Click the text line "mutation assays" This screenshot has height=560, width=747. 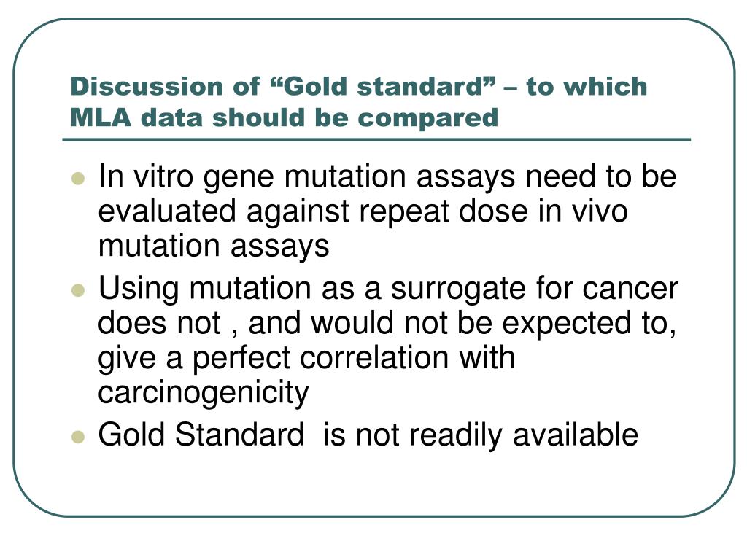tap(214, 246)
